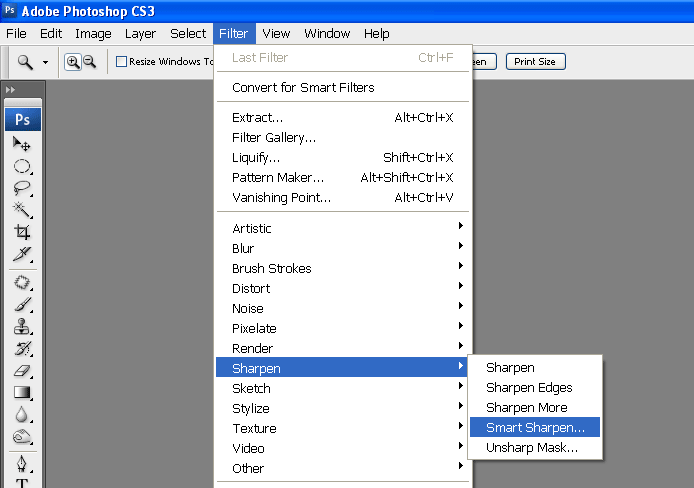The image size is (694, 488).
Task: Select the Crop tool
Action: [22, 232]
